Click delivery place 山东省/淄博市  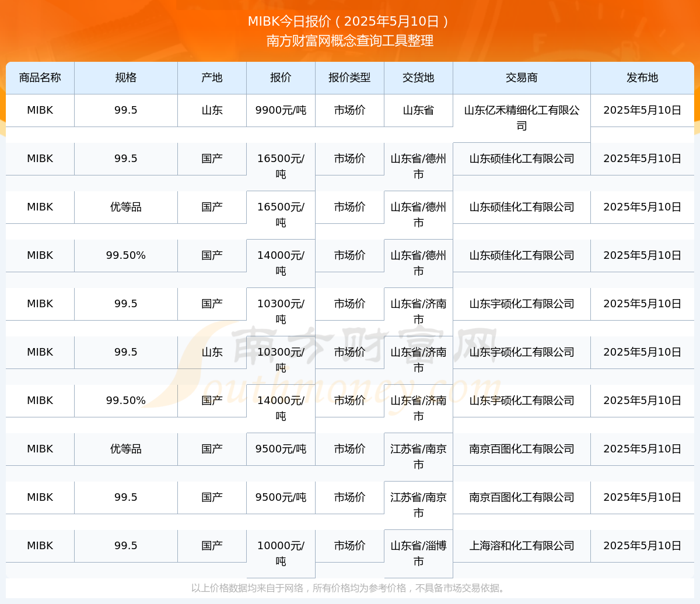click(x=419, y=553)
